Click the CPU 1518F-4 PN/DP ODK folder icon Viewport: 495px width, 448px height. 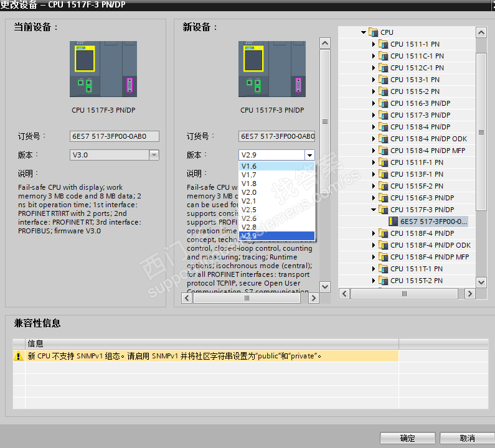click(x=383, y=245)
